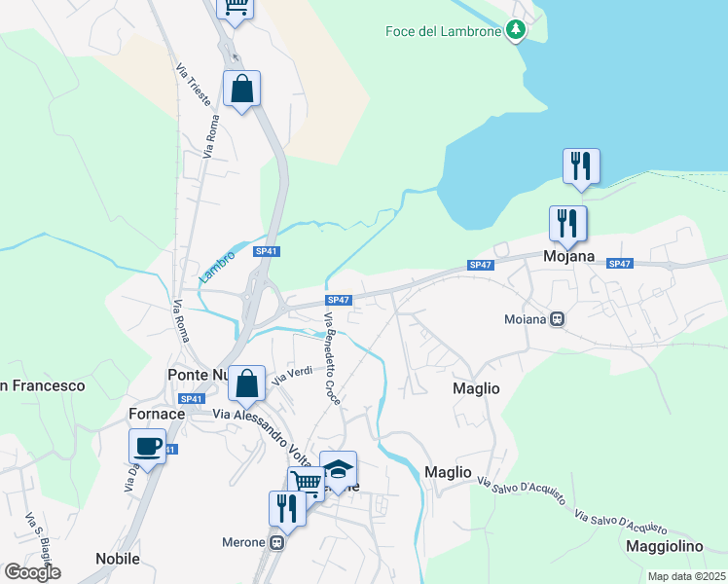Open the shopping bag marker near Via Roma
Viewport: 728px width, 584px height.
(x=241, y=91)
